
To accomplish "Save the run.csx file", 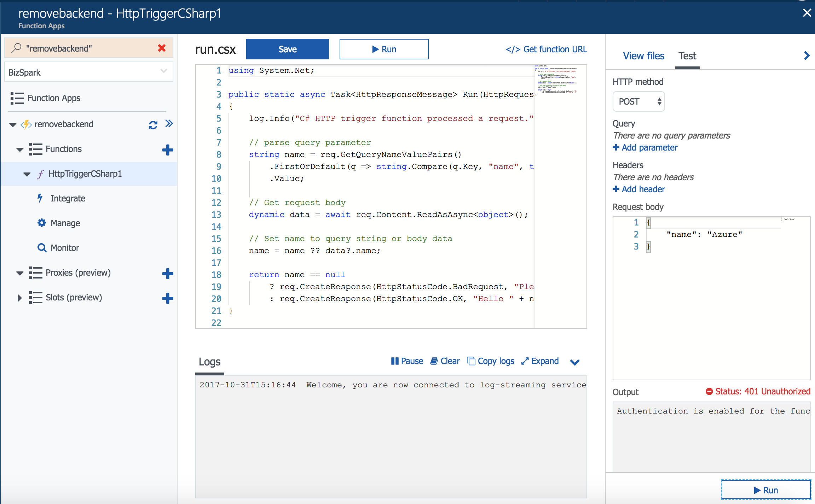I will pos(288,49).
